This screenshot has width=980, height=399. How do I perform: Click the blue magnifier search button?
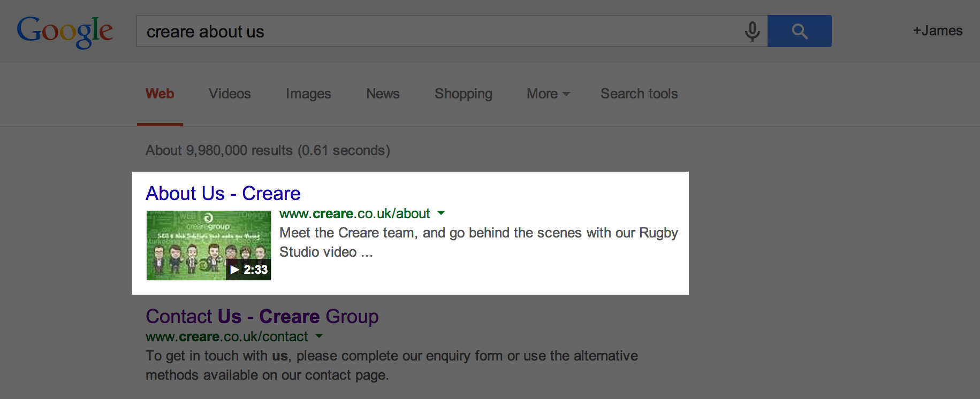(x=799, y=31)
